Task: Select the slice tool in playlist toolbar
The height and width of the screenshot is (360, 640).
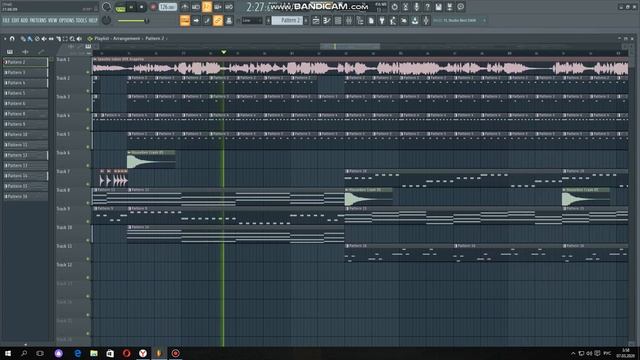Action: (58, 39)
